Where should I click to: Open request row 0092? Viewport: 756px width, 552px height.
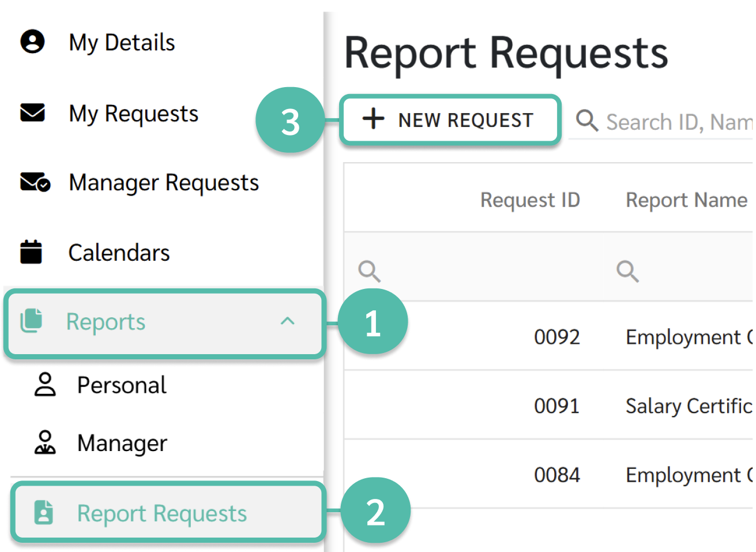click(548, 336)
